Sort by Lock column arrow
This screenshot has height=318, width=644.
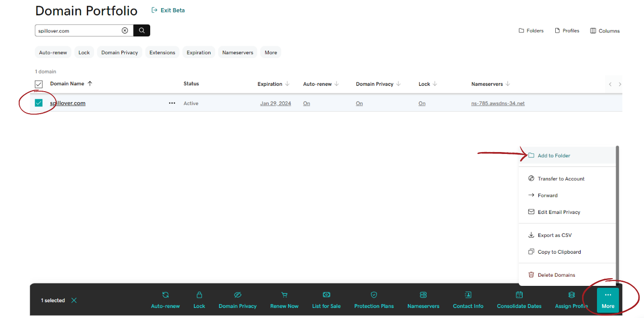pyautogui.click(x=435, y=84)
